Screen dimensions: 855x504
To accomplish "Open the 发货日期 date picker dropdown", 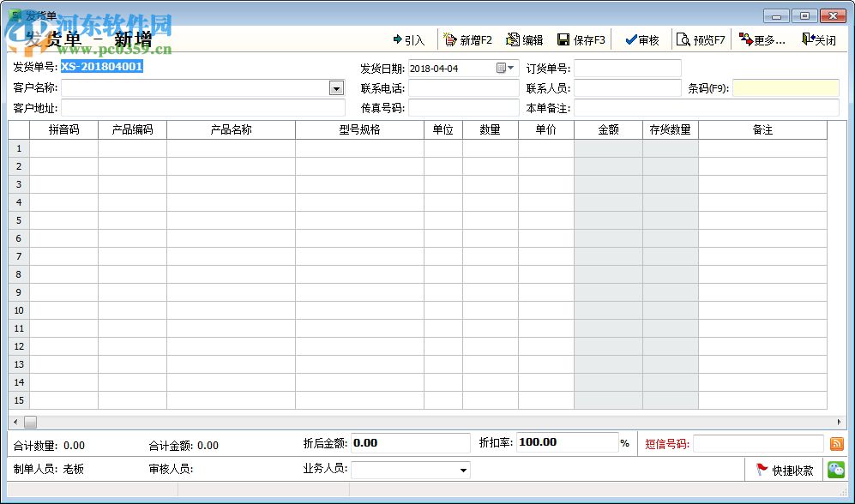I will point(506,68).
